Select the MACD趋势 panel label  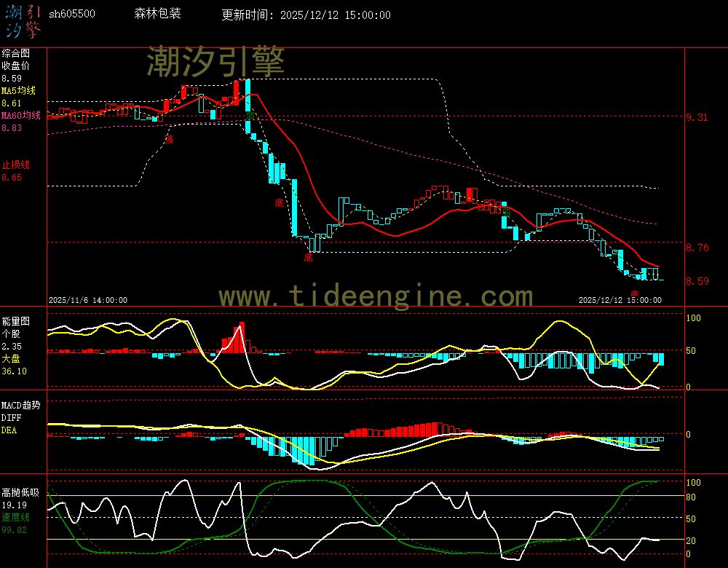click(20, 405)
